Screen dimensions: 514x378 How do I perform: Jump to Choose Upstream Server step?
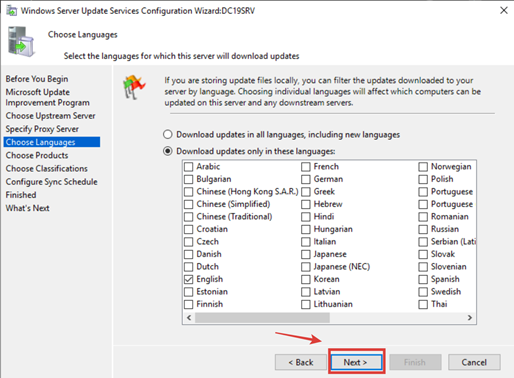50,116
